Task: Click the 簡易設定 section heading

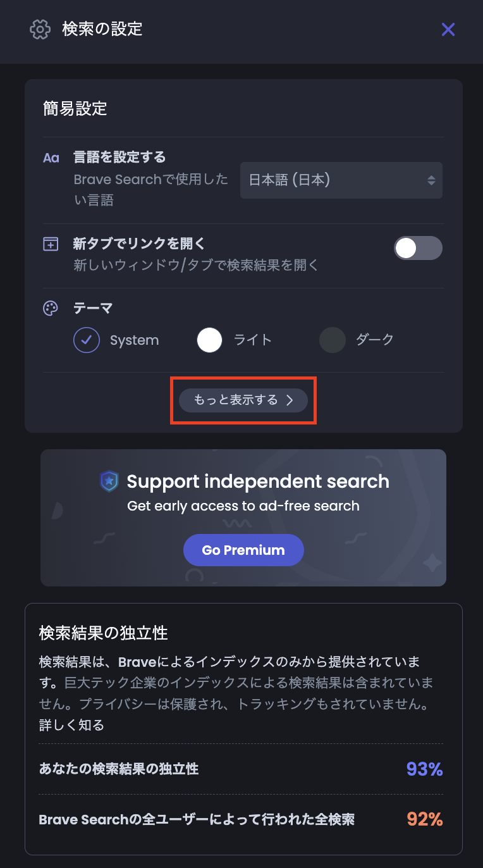Action: click(x=75, y=109)
